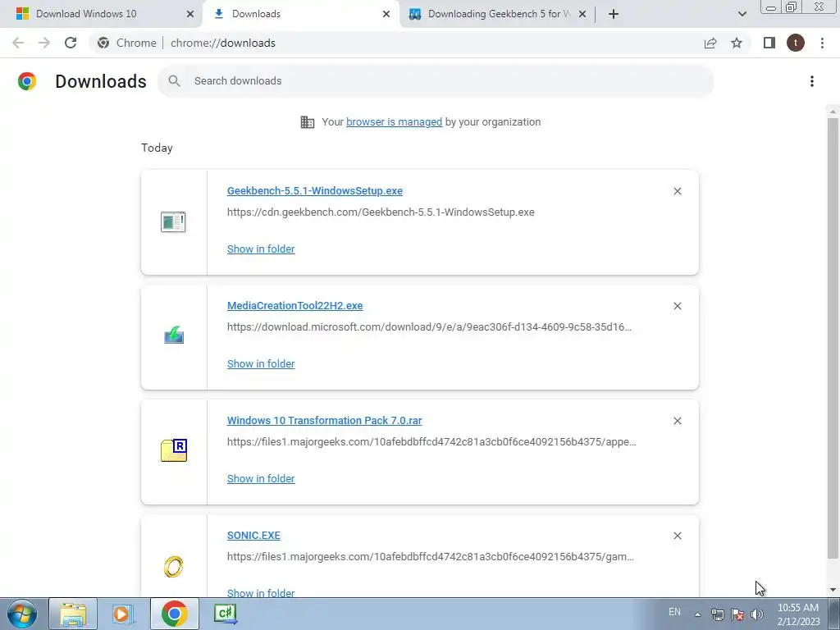The width and height of the screenshot is (840, 630).
Task: Show MediaCreationTool22H2.exe in folder
Action: pos(261,363)
